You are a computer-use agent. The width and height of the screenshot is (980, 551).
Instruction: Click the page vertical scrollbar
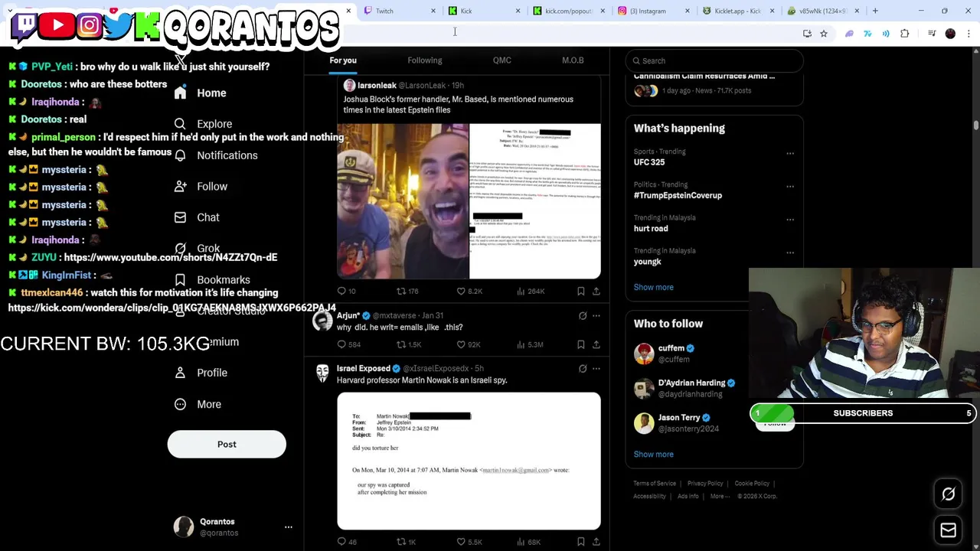coord(975,125)
